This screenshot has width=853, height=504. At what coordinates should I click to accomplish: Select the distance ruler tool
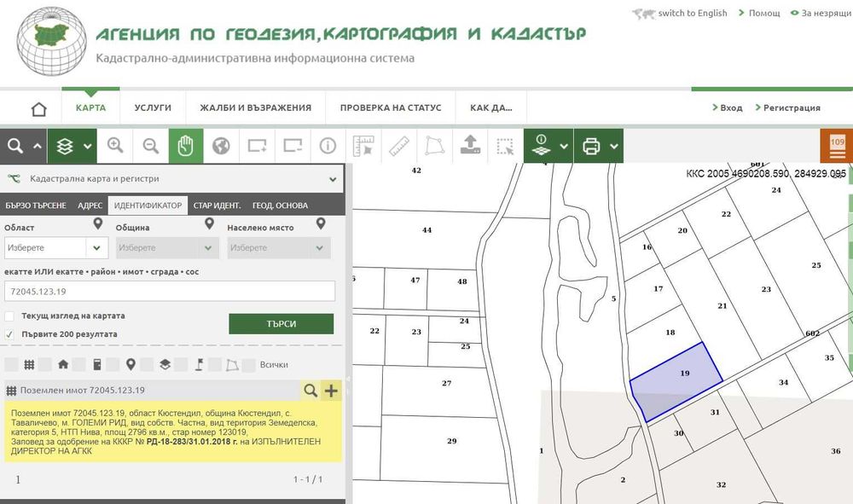pyautogui.click(x=398, y=146)
